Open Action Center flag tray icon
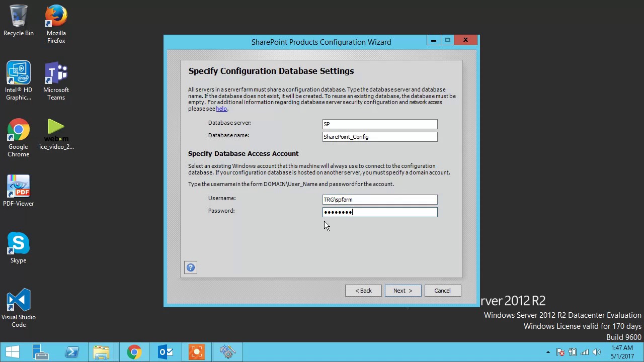Viewport: 644px width, 362px height. tap(560, 352)
